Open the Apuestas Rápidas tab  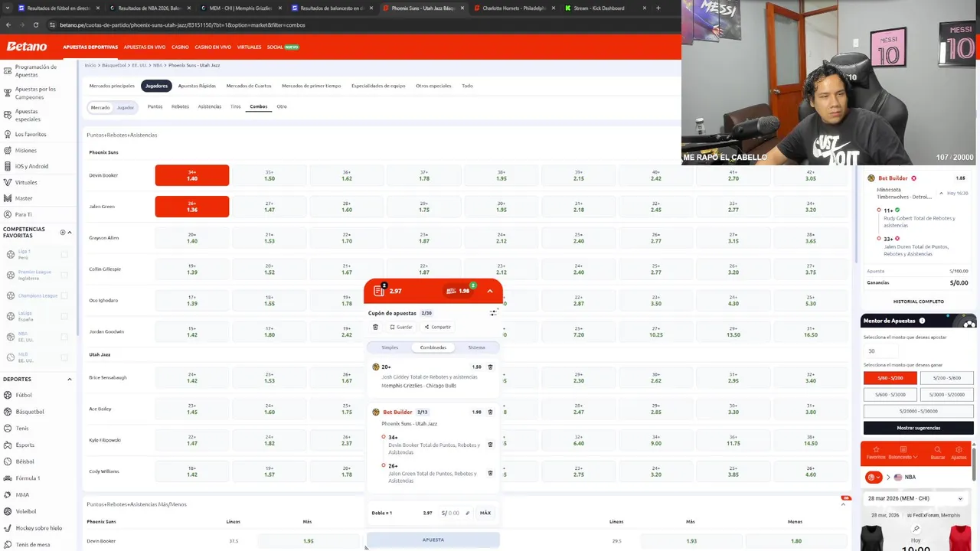(197, 86)
